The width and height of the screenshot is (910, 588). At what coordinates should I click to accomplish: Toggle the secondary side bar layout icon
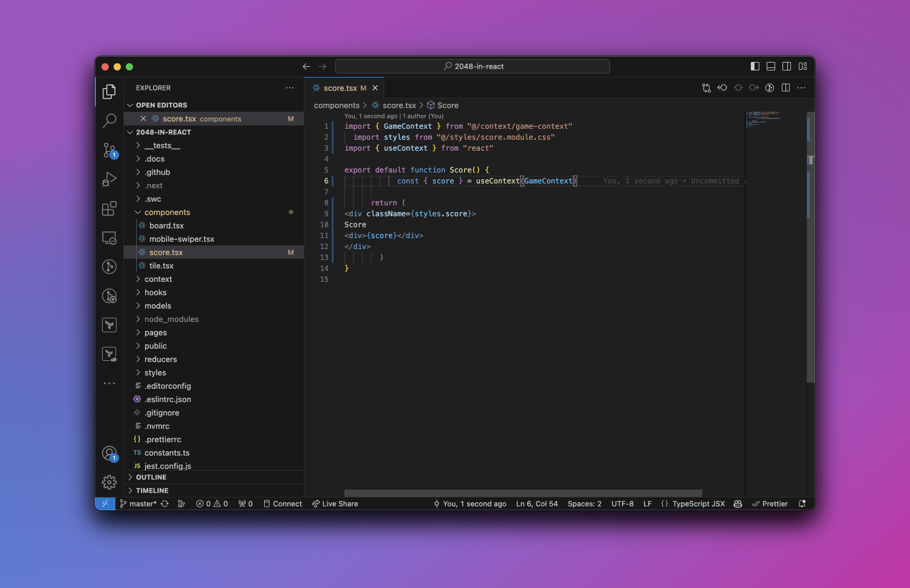pos(787,66)
